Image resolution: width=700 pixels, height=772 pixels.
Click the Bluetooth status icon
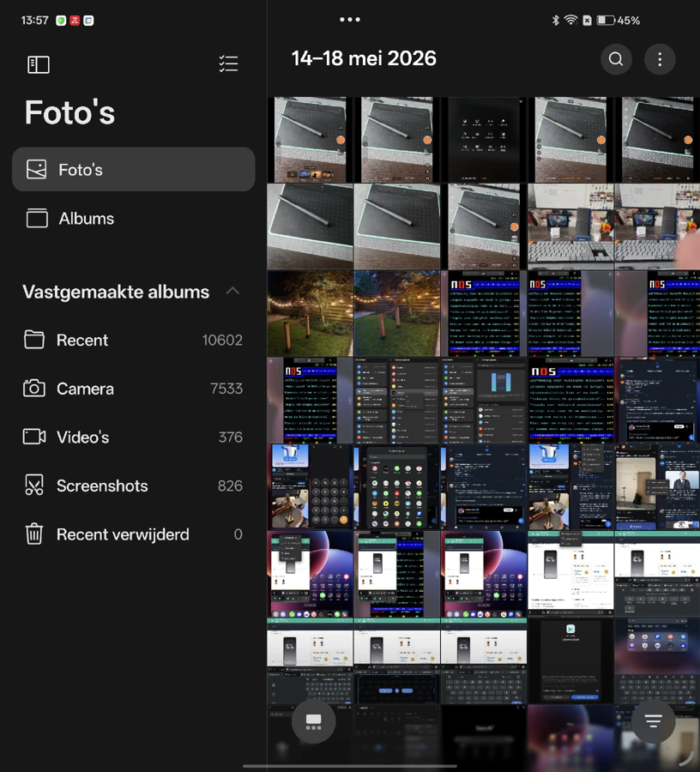(555, 21)
